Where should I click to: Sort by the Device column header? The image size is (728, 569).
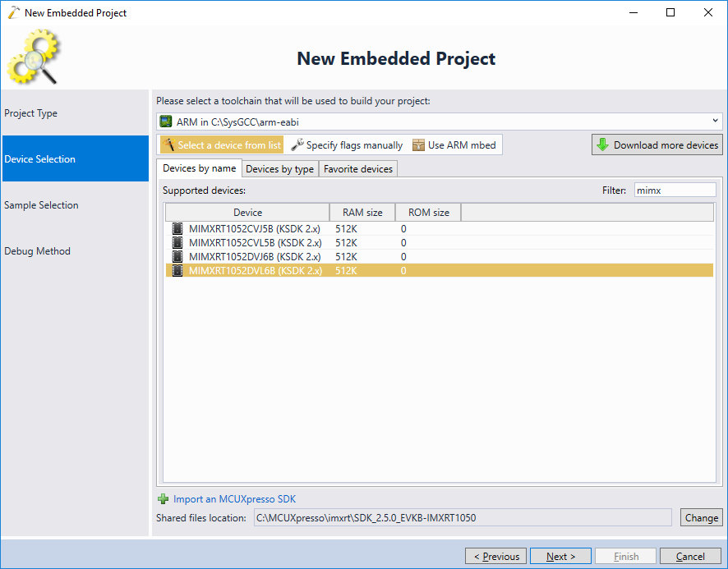click(x=247, y=212)
